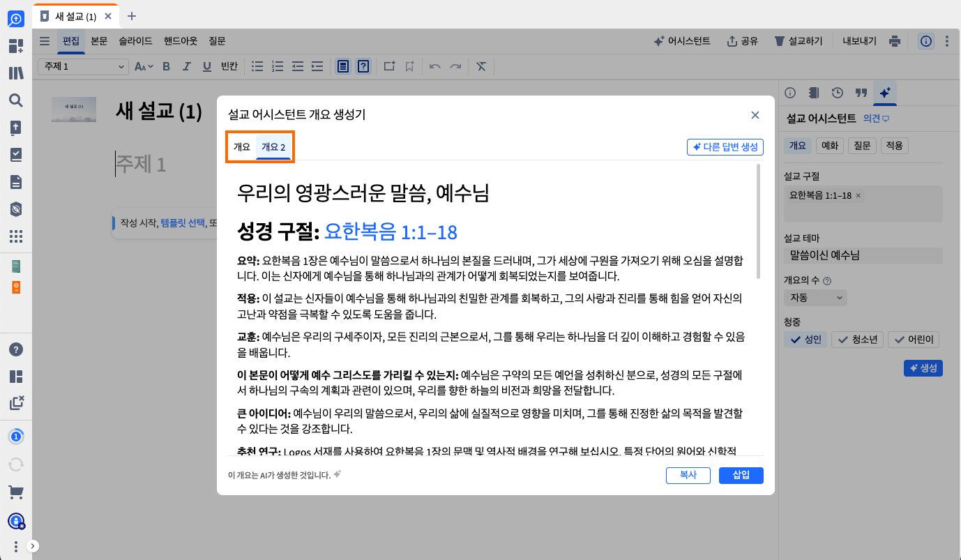Expand the left sidebar with arrow button
961x560 pixels.
33,546
